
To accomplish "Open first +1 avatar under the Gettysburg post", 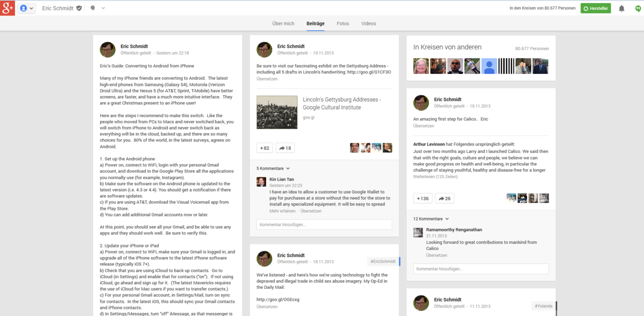I will [355, 148].
